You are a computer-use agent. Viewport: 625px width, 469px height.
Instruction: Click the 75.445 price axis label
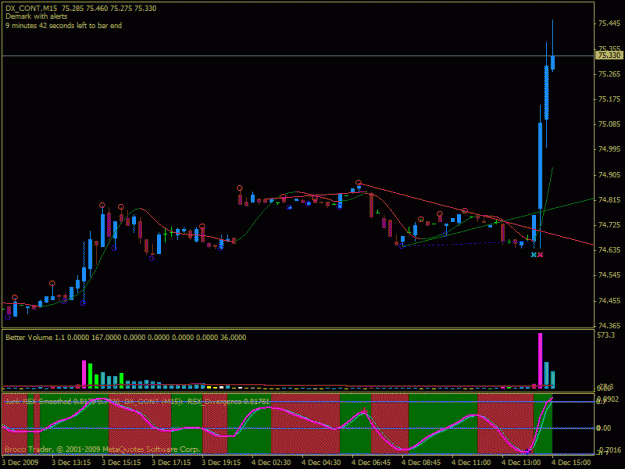coord(609,24)
